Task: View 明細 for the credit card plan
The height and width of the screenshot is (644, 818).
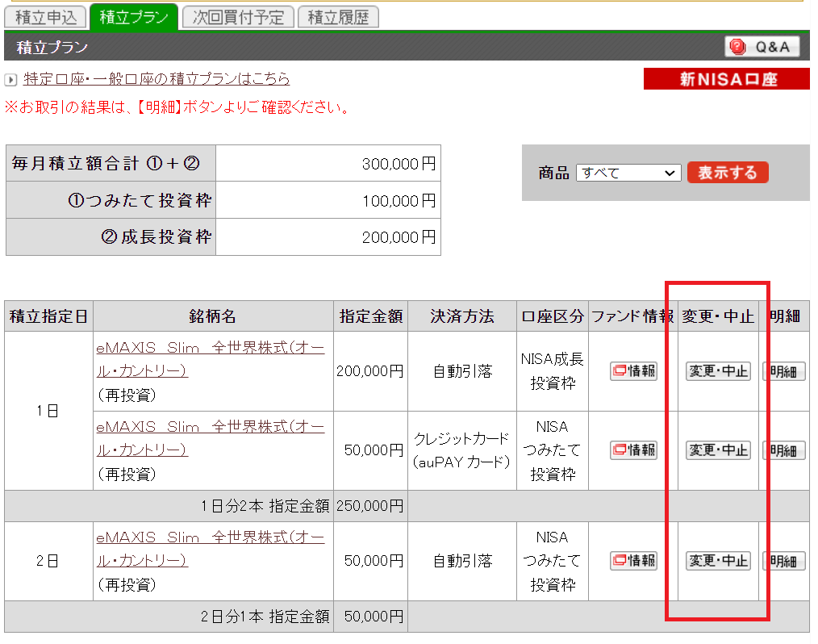Action: point(784,450)
